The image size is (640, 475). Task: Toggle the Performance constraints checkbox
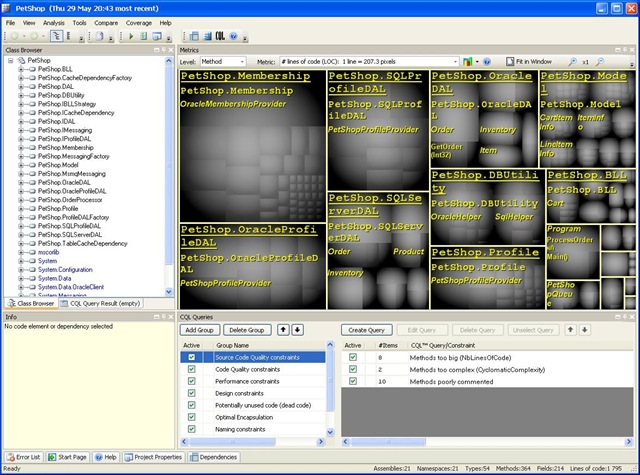pyautogui.click(x=191, y=381)
